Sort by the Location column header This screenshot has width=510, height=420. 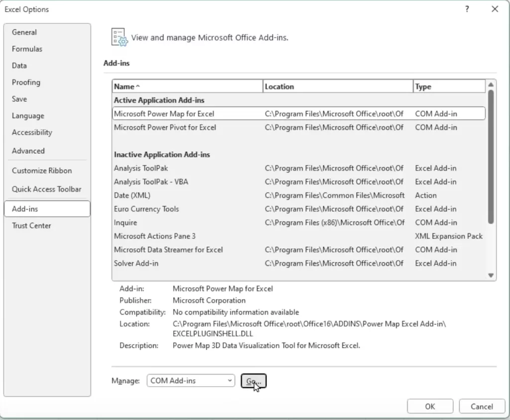[338, 87]
